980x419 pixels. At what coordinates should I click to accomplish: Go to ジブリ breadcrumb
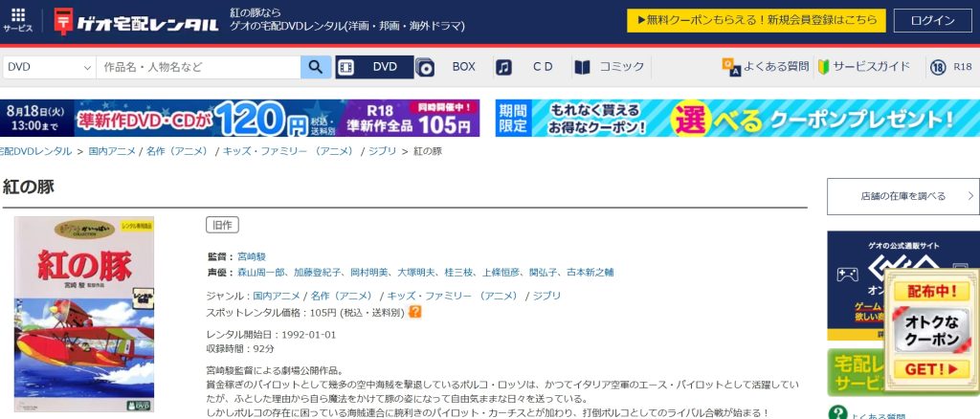pyautogui.click(x=382, y=151)
